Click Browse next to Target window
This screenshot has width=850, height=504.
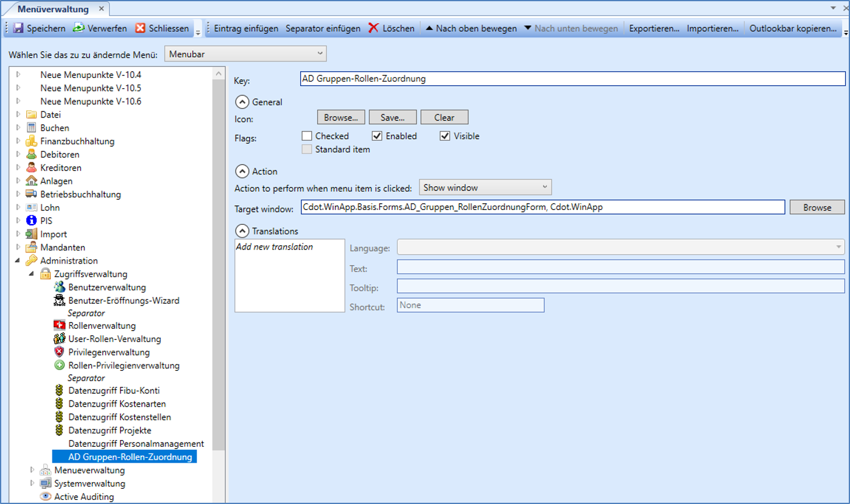817,208
